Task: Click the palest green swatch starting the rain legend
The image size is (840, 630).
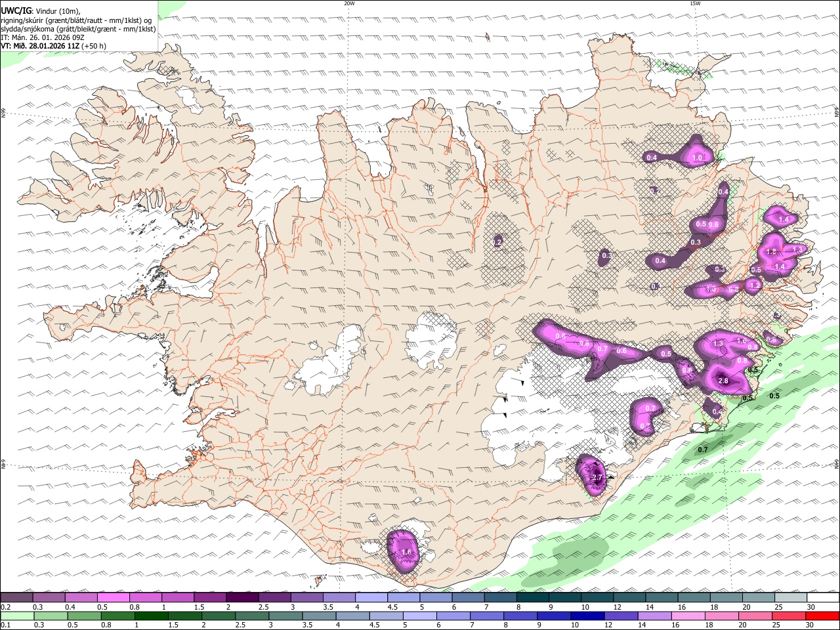Action: coord(16,616)
